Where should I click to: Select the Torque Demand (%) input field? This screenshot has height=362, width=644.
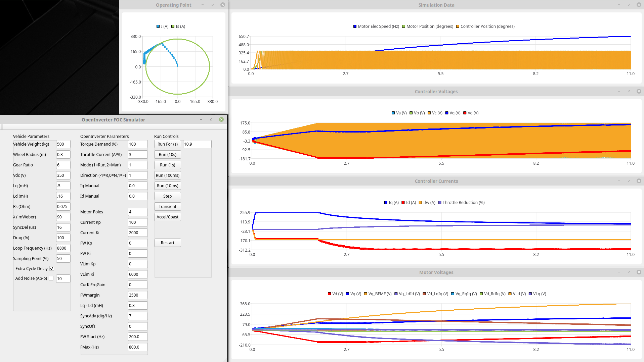coord(137,144)
